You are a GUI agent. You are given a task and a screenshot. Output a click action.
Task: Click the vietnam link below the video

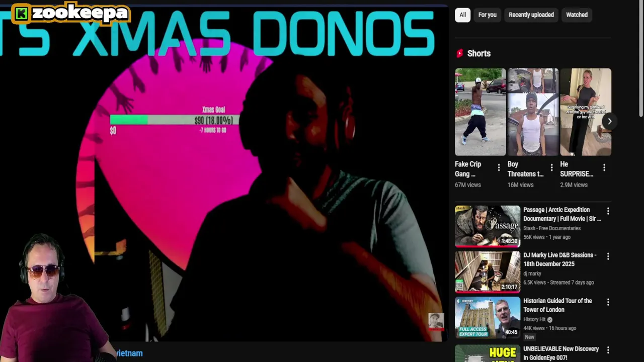[129, 353]
